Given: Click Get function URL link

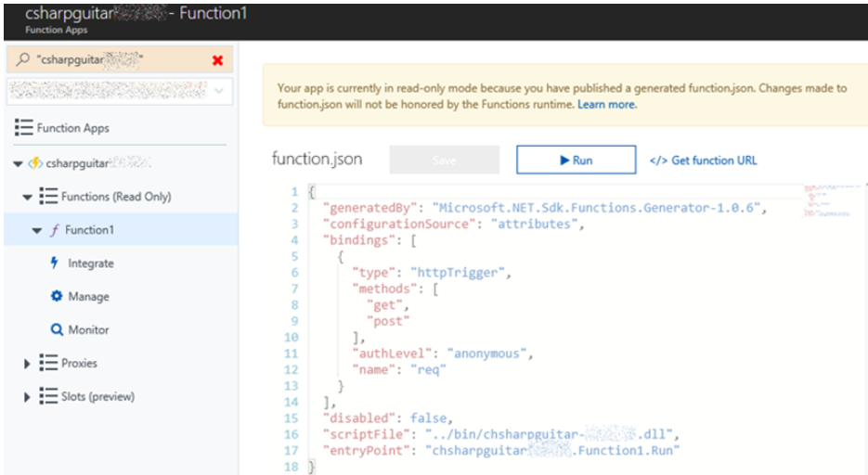Looking at the screenshot, I should [x=703, y=160].
